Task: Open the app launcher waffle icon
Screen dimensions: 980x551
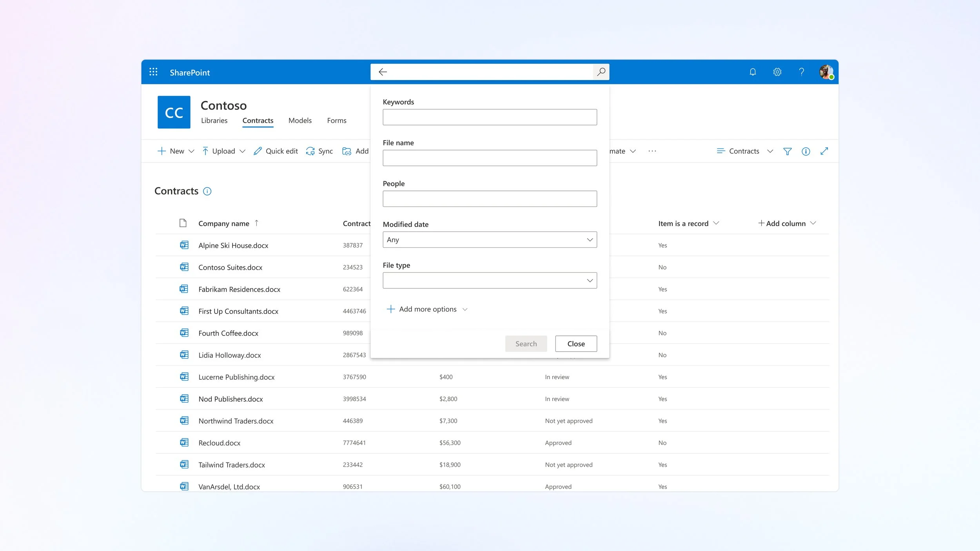Action: click(153, 72)
